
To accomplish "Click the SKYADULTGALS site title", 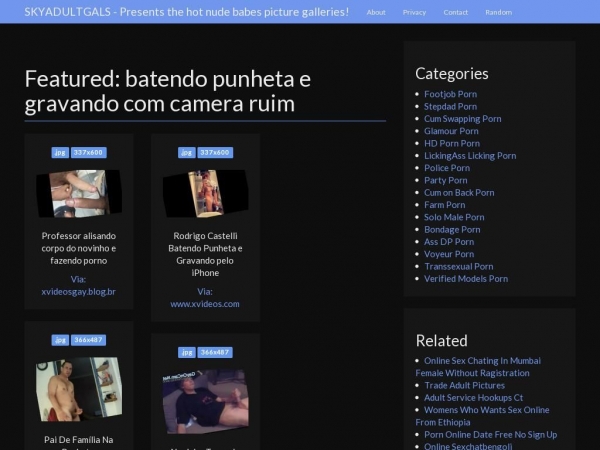I will coord(186,12).
